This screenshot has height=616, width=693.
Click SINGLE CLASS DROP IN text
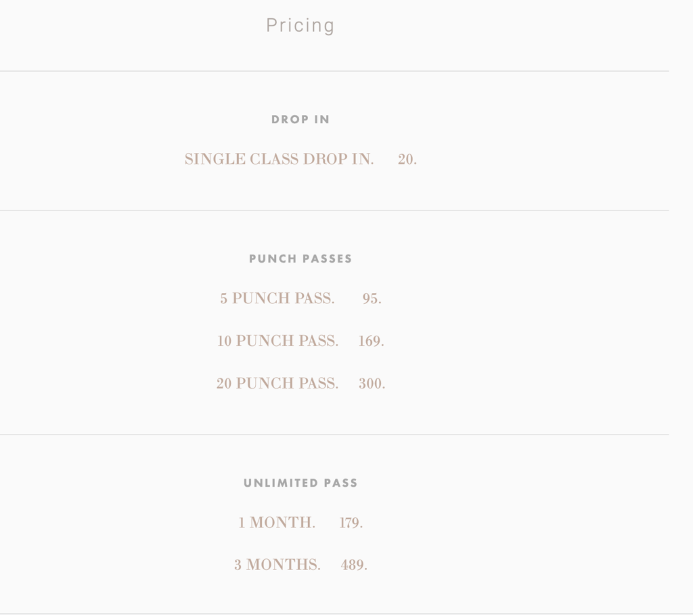click(x=280, y=159)
